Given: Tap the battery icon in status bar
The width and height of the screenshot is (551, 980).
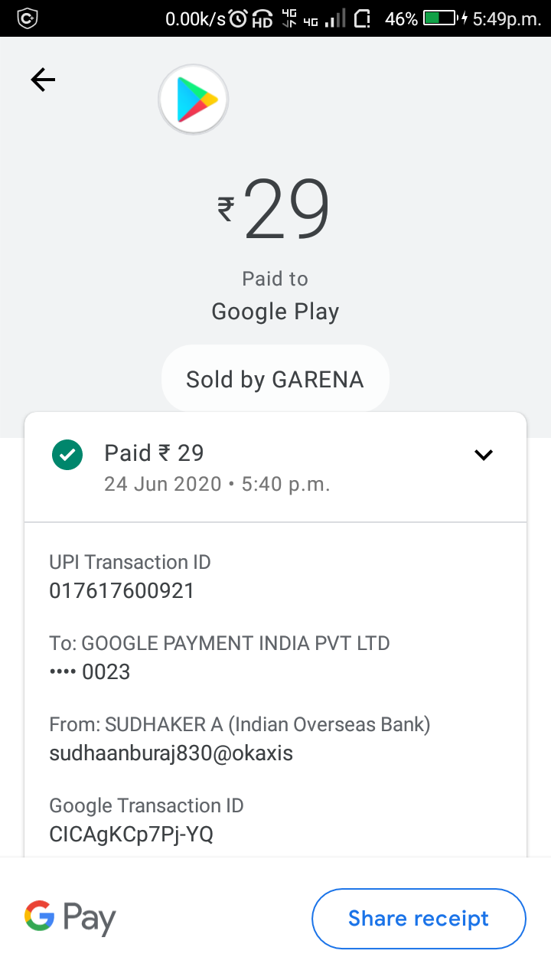Looking at the screenshot, I should pos(441,18).
